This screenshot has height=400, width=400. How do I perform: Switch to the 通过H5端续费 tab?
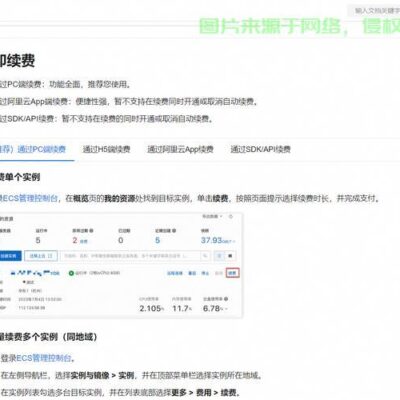106,149
